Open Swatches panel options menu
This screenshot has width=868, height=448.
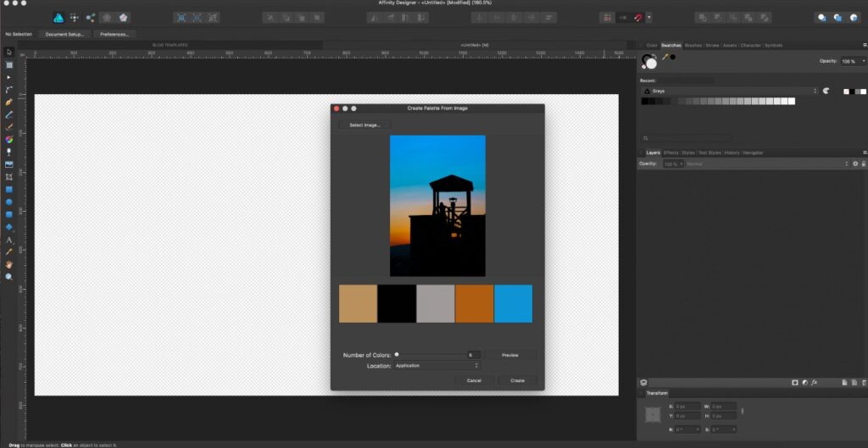pyautogui.click(x=864, y=46)
